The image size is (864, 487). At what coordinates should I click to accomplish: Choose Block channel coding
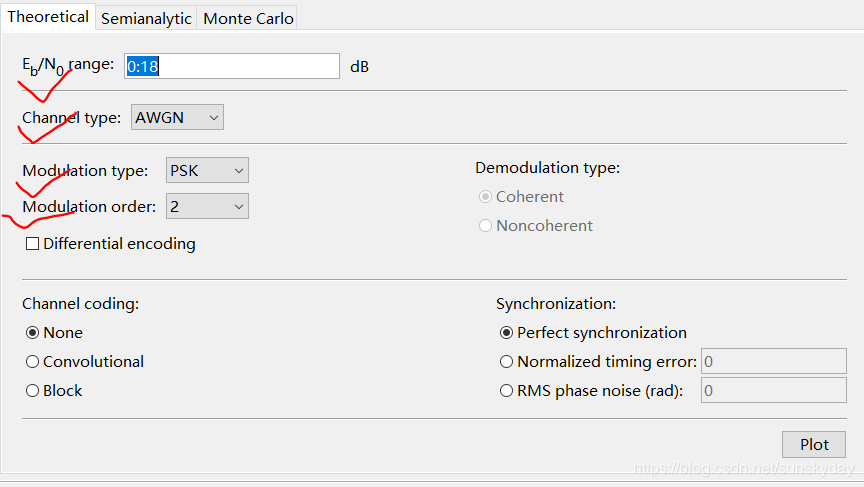33,391
